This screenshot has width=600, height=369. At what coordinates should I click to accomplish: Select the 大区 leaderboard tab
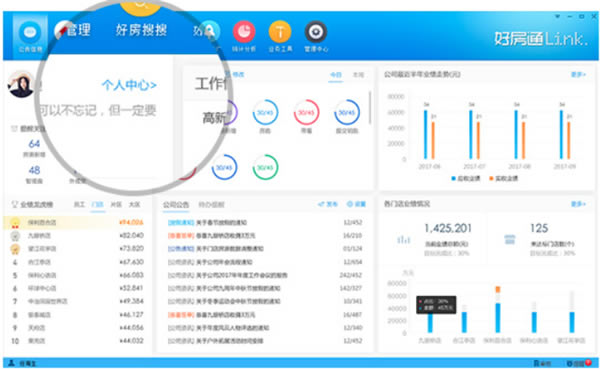click(x=134, y=204)
